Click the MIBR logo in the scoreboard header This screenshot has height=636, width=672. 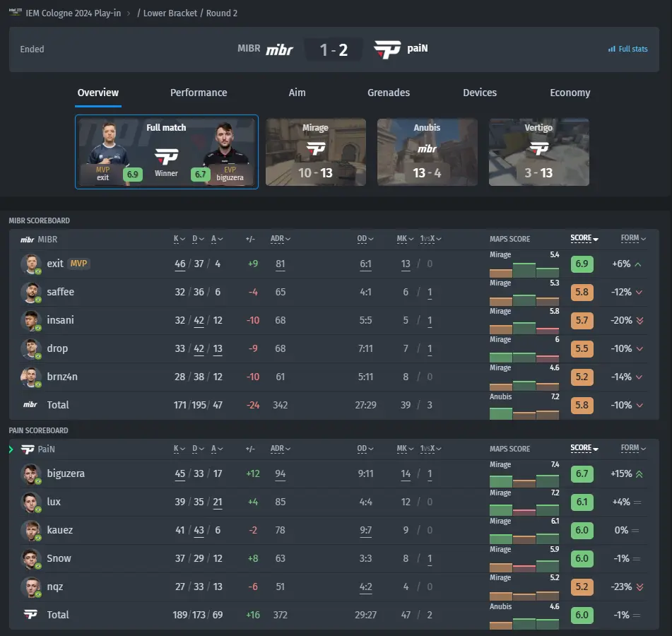(28, 240)
